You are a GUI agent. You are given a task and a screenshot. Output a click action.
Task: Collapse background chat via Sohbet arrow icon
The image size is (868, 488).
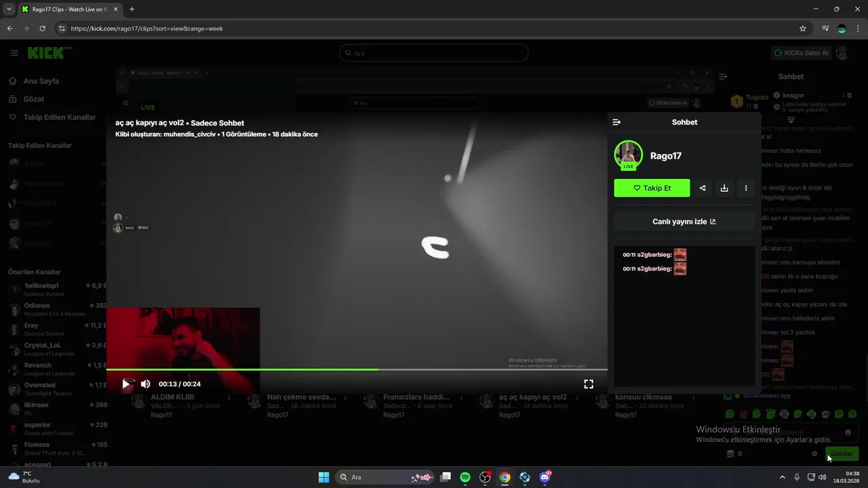click(x=723, y=77)
